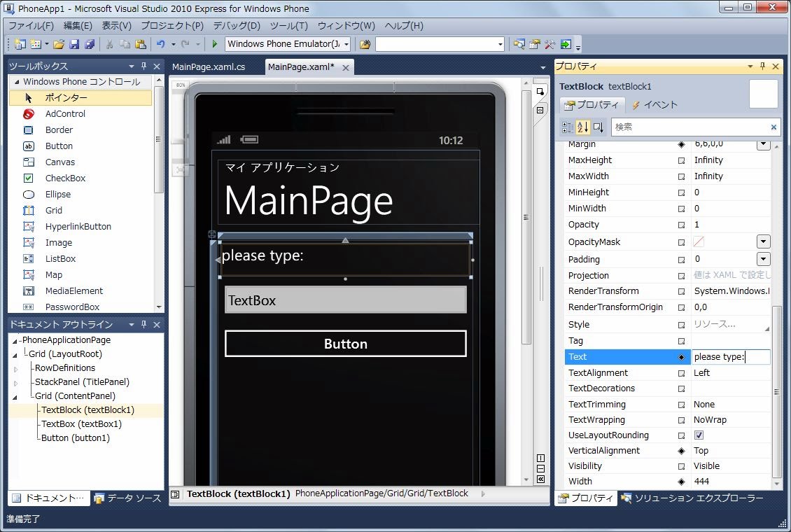This screenshot has height=532, width=791.
Task: Switch designer to XAML view icon
Action: (540, 110)
